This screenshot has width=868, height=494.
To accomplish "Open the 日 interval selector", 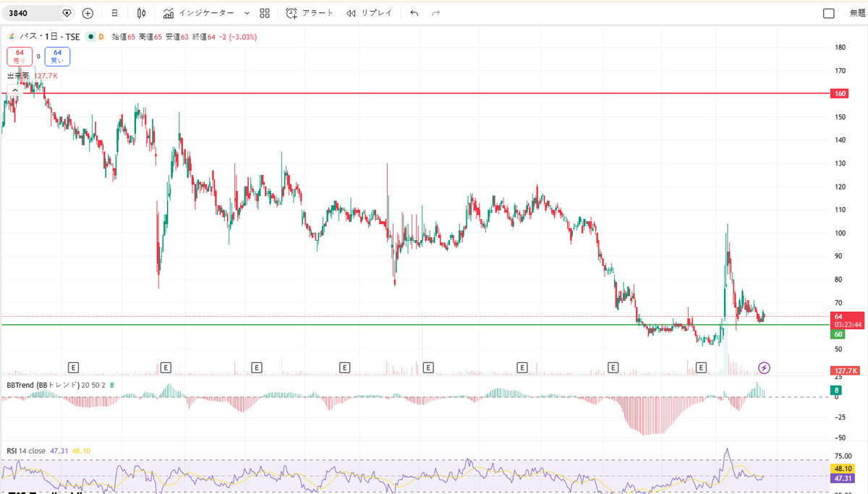I will point(115,13).
